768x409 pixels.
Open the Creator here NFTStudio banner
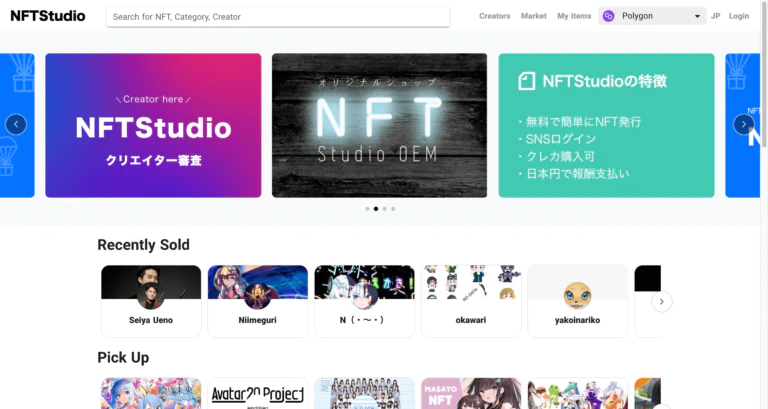[x=153, y=125]
